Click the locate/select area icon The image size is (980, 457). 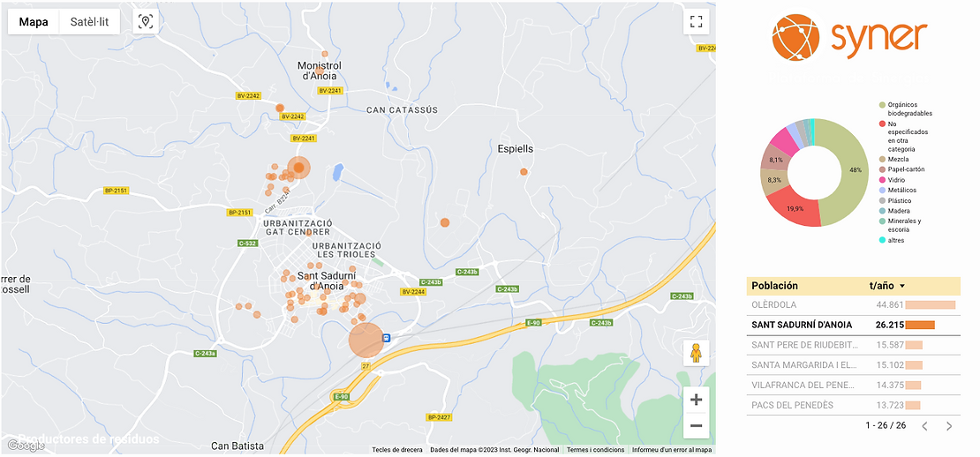pyautogui.click(x=146, y=22)
